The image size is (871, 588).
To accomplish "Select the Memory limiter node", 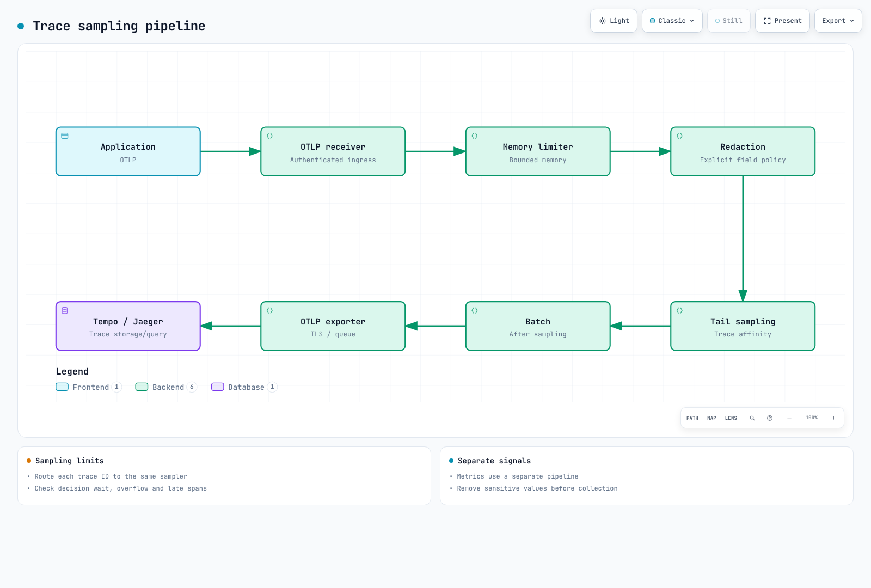I will tap(538, 151).
